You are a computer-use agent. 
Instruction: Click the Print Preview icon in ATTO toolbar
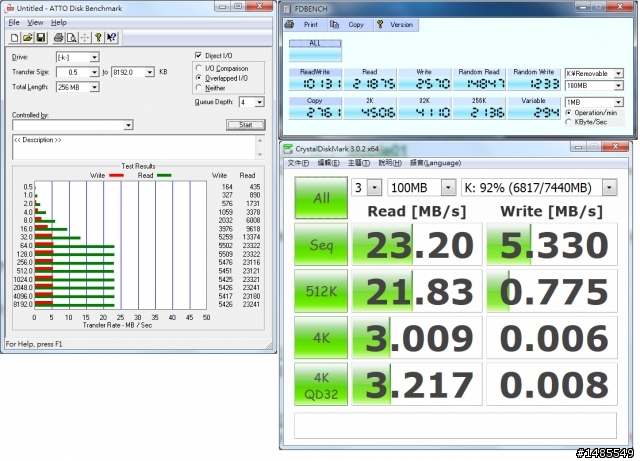(x=71, y=38)
